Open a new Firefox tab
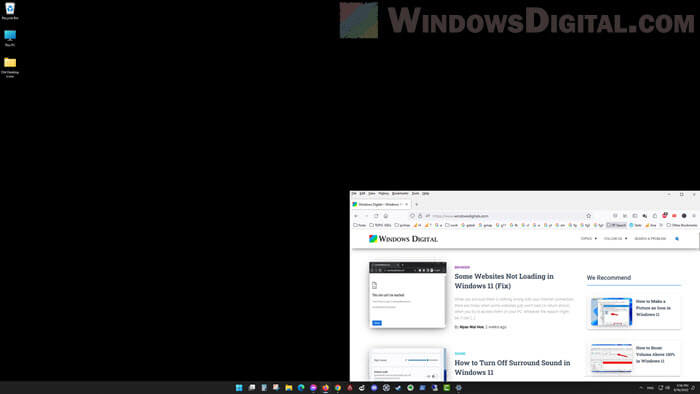Viewport: 700px width, 394px height. click(x=417, y=204)
